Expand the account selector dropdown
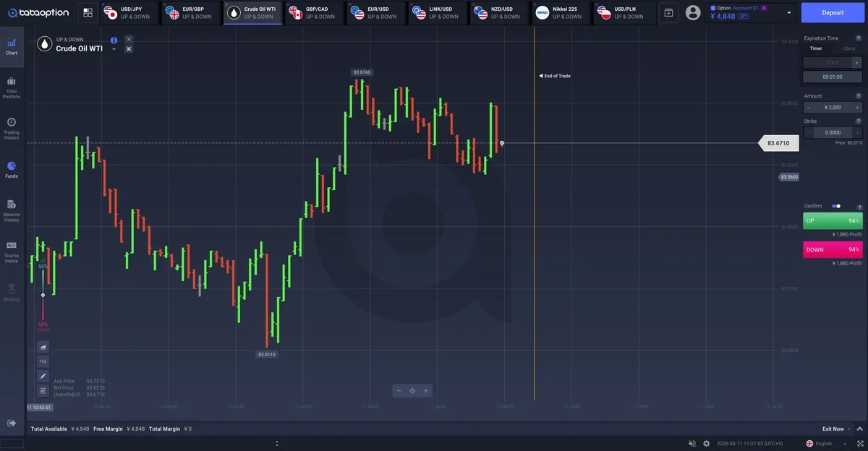The height and width of the screenshot is (451, 868). pos(788,12)
